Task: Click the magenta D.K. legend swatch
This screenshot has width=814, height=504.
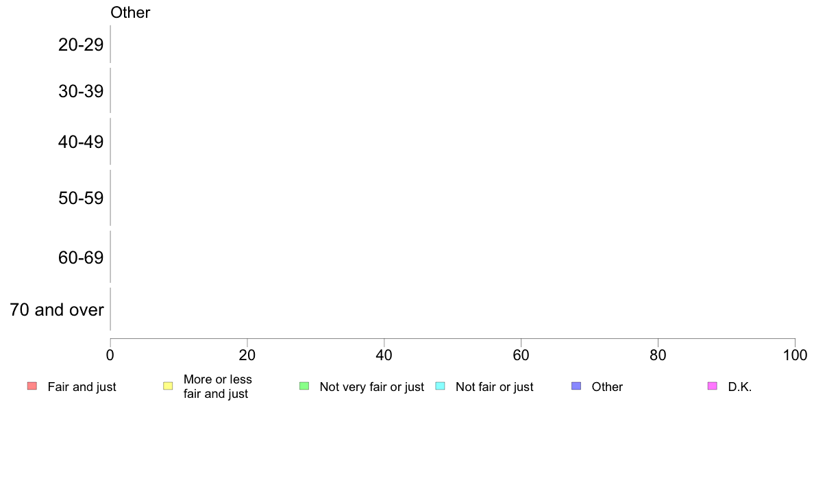Action: click(713, 386)
